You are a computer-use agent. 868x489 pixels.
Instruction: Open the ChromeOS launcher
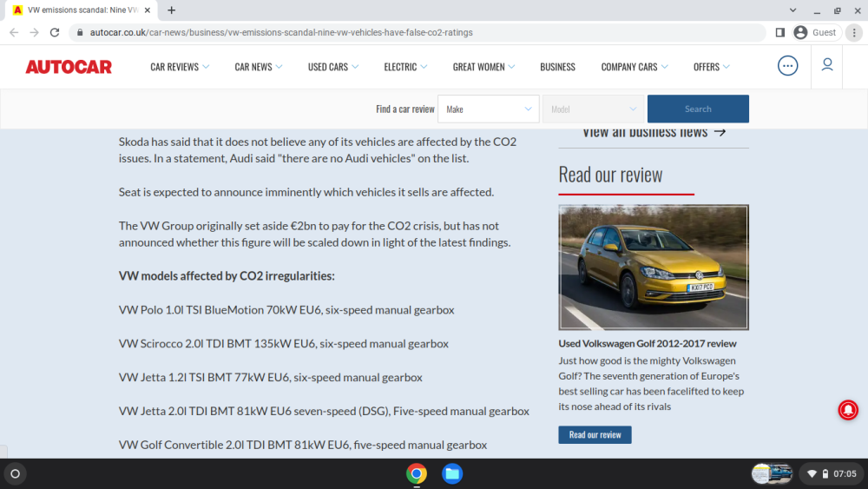[15, 473]
